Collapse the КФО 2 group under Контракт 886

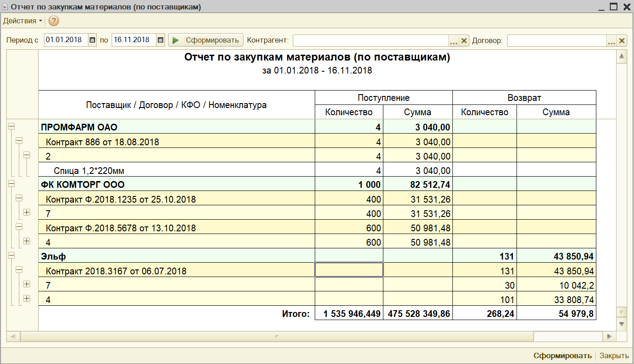click(26, 155)
